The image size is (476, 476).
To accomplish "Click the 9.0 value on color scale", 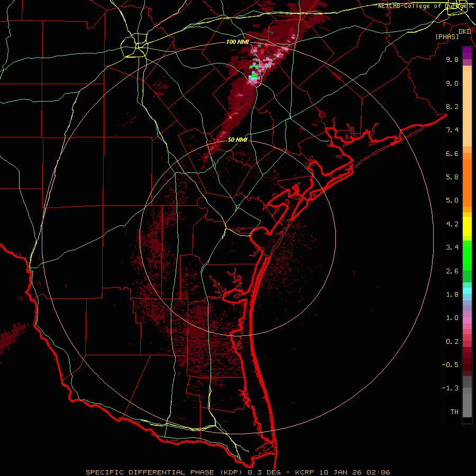I will [452, 83].
